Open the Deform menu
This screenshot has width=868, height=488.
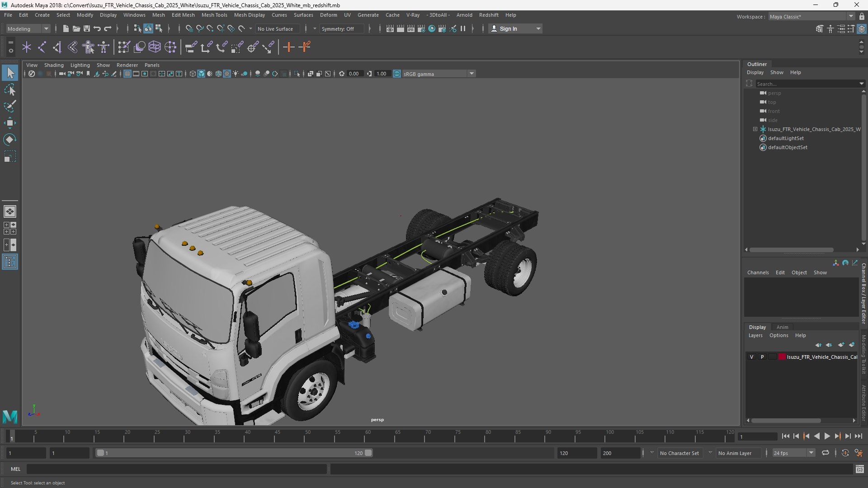[x=329, y=15]
